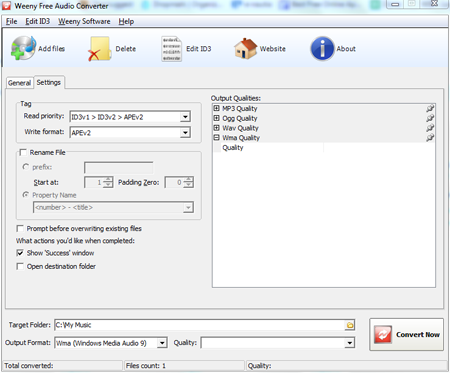
Task: Expand the Ogg Quality tree node
Action: (x=217, y=118)
